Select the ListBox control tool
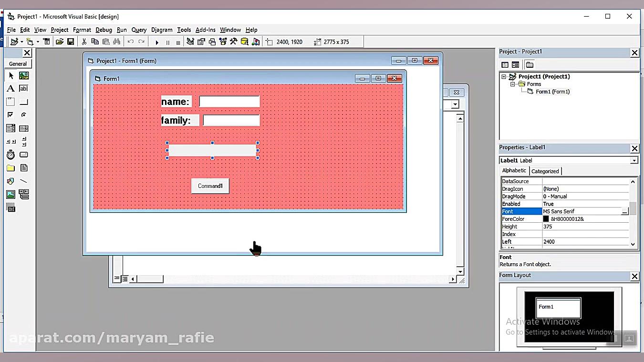Image resolution: width=644 pixels, height=362 pixels. [x=24, y=128]
